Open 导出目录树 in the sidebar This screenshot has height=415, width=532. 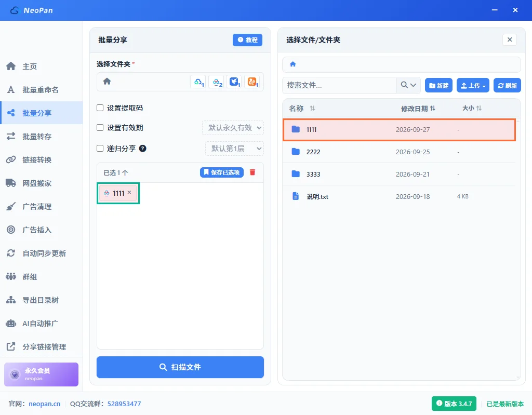coord(42,300)
